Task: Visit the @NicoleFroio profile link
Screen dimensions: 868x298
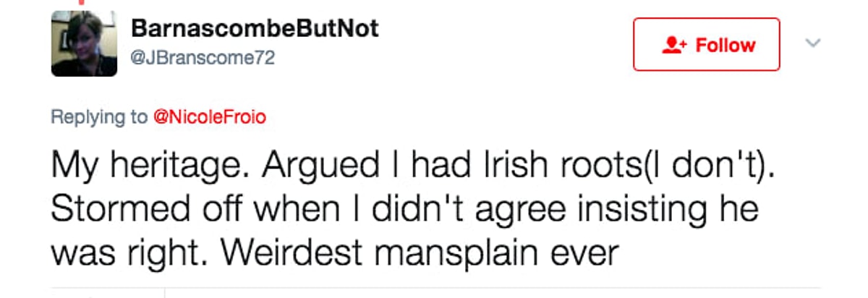Action: coord(210,116)
